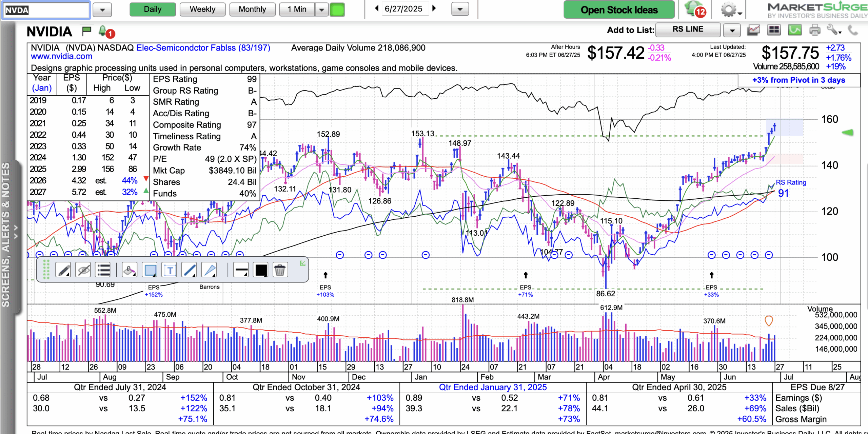Open the black drawing color swatch
The width and height of the screenshot is (868, 434).
[x=261, y=270]
